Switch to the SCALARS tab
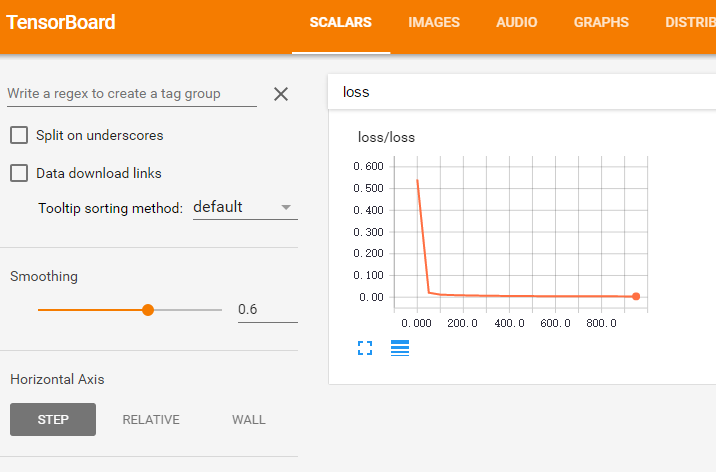Image resolution: width=716 pixels, height=472 pixels. (340, 22)
